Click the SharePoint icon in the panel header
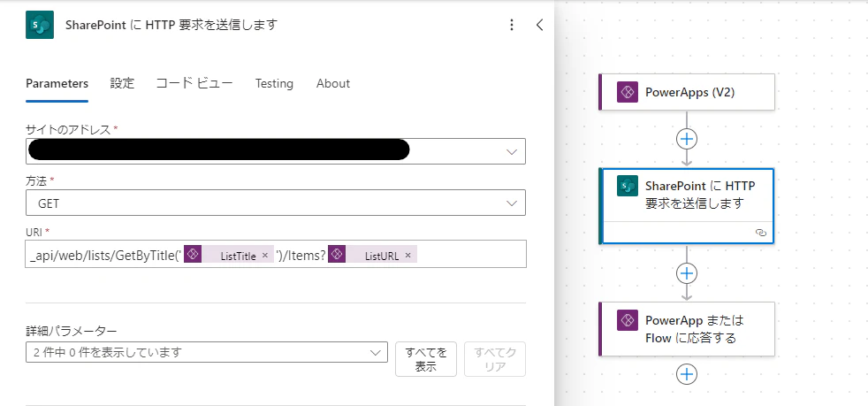 (39, 25)
